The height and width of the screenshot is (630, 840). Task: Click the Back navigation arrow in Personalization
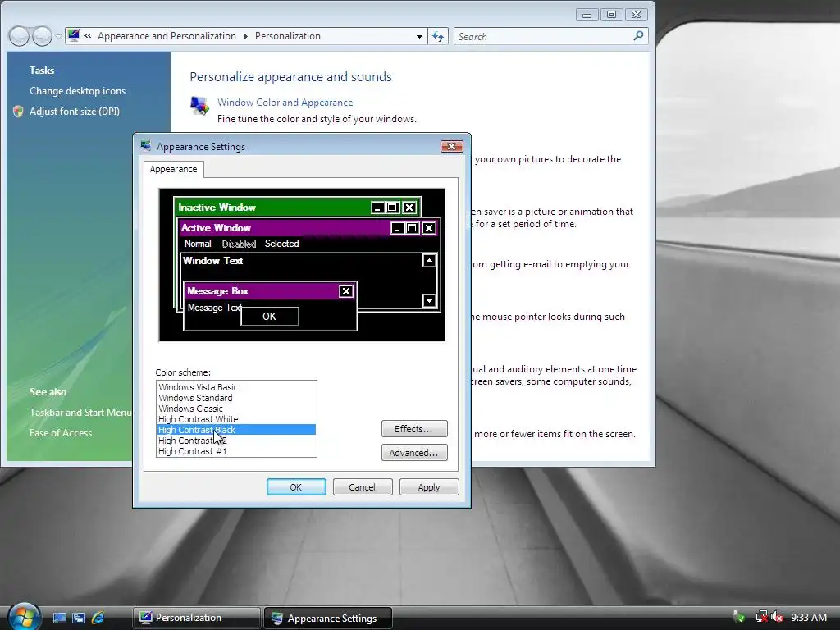tap(19, 36)
